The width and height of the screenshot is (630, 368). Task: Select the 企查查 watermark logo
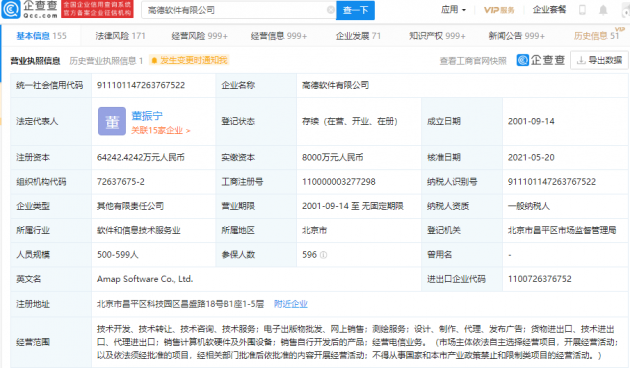(541, 60)
